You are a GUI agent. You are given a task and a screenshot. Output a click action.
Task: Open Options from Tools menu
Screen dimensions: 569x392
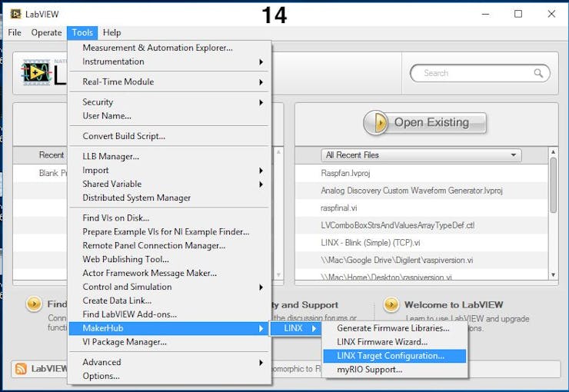170,377
